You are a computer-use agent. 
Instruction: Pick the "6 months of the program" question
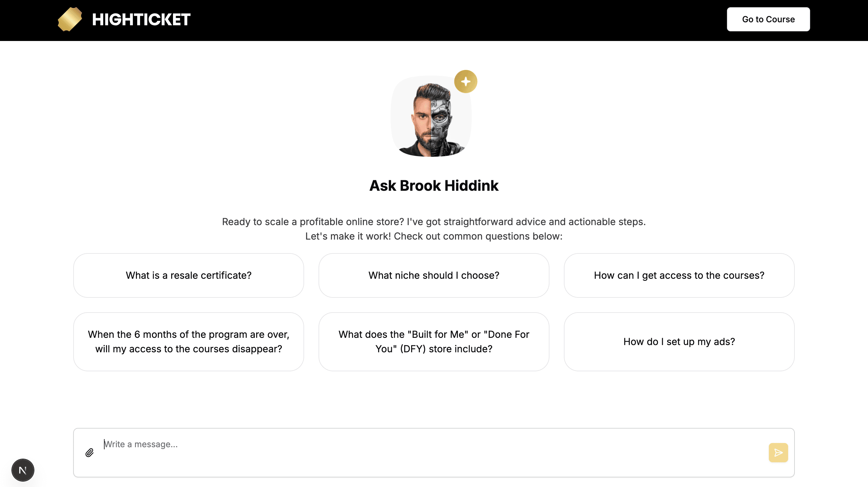coord(189,342)
